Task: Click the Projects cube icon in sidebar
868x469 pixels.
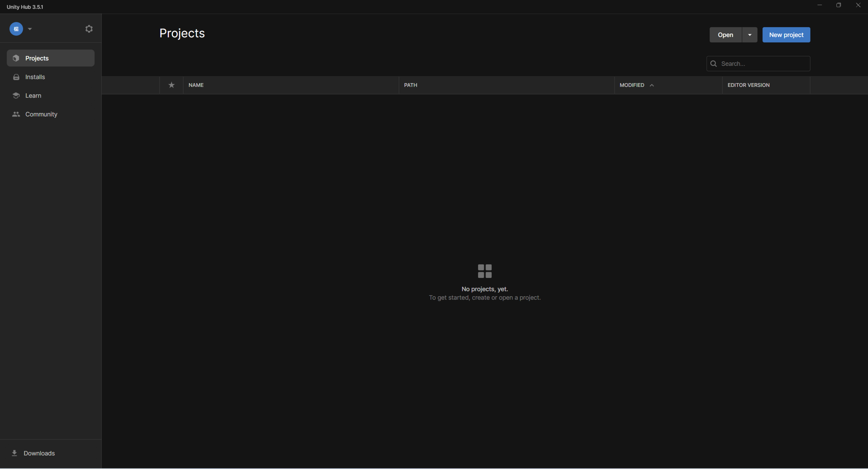Action: 16,58
